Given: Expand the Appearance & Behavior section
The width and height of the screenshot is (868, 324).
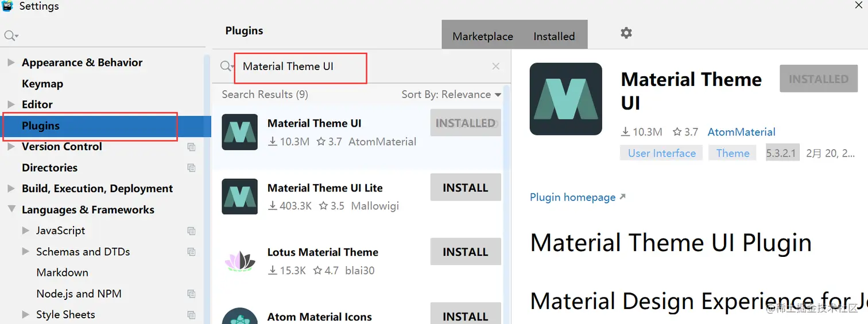Looking at the screenshot, I should (x=11, y=63).
